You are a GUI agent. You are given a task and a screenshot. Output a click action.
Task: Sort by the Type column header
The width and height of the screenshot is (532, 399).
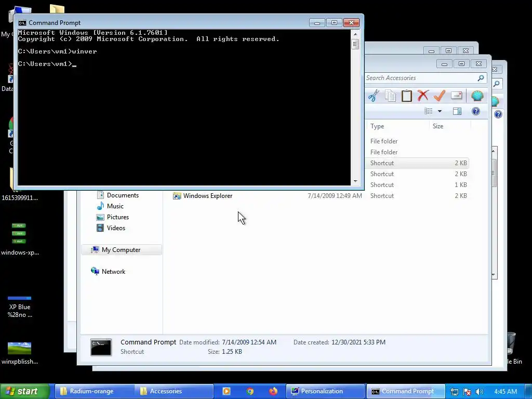377,126
